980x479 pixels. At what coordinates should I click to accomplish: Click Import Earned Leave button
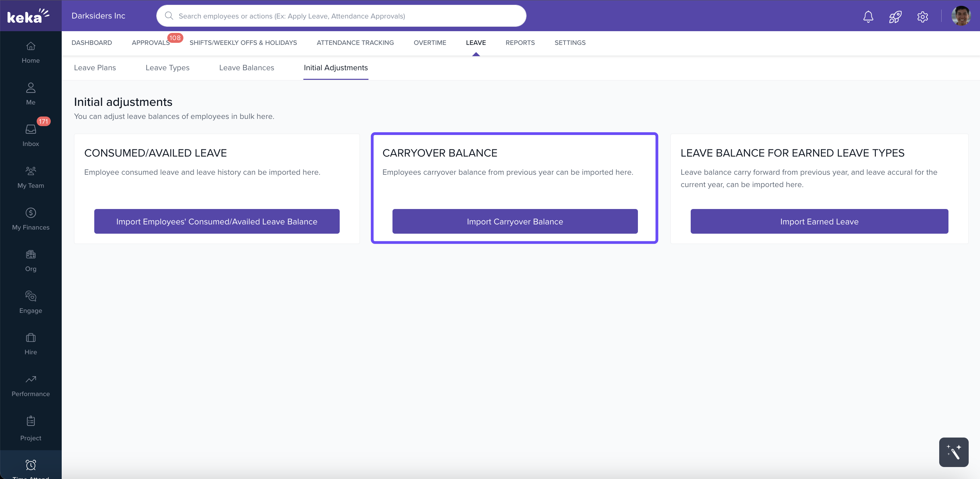(x=819, y=222)
